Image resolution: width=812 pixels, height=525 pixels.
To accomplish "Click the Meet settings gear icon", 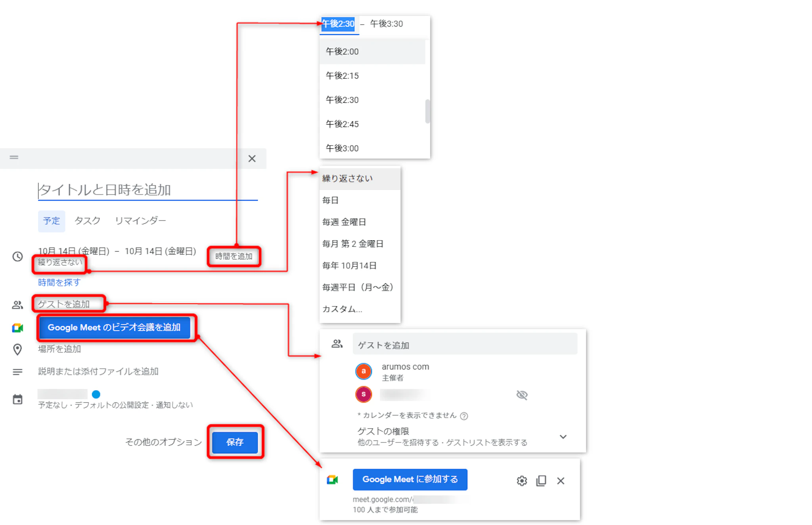I will click(x=521, y=481).
